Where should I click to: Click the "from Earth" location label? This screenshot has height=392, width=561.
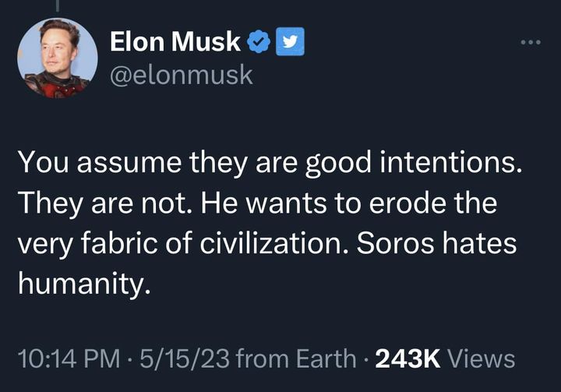tap(296, 358)
